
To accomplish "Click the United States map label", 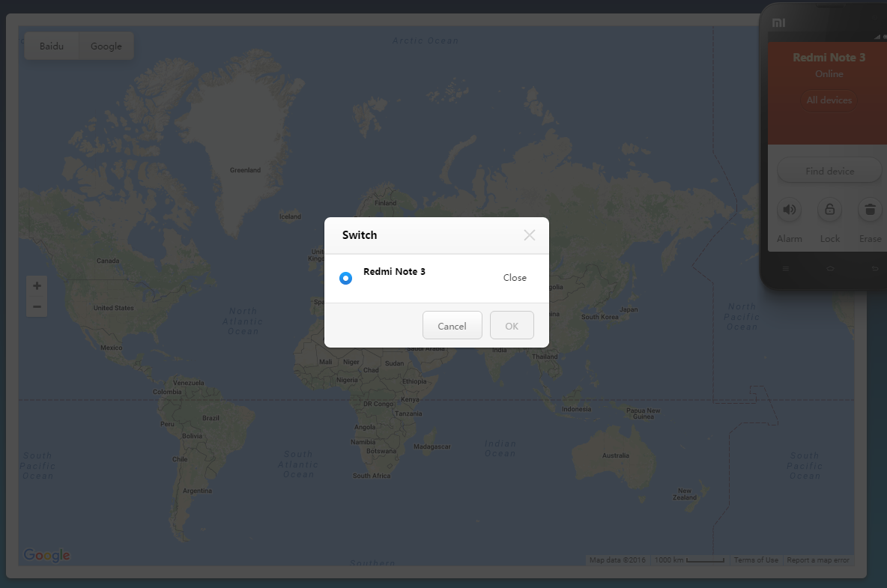I will click(x=114, y=308).
